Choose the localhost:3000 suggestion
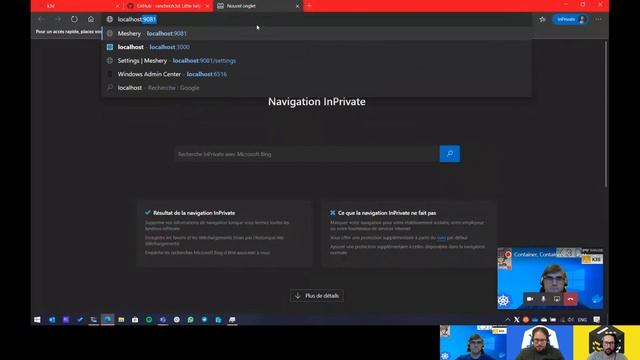Screen dimensions: 640x360 (x=316, y=47)
